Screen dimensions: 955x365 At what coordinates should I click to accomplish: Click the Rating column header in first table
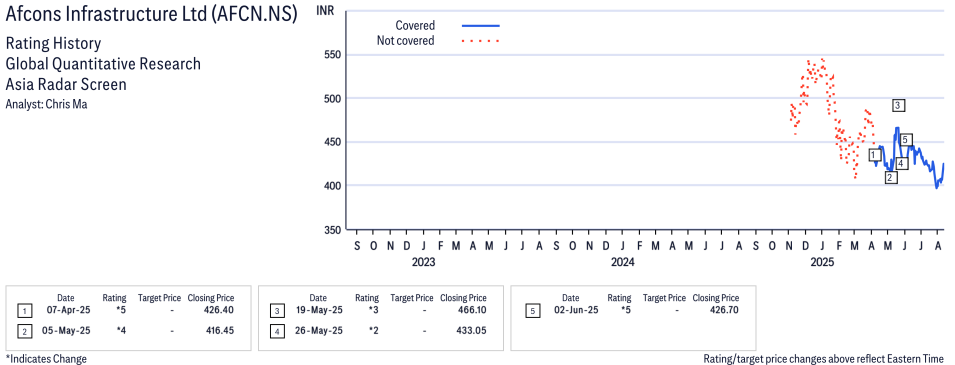click(114, 298)
